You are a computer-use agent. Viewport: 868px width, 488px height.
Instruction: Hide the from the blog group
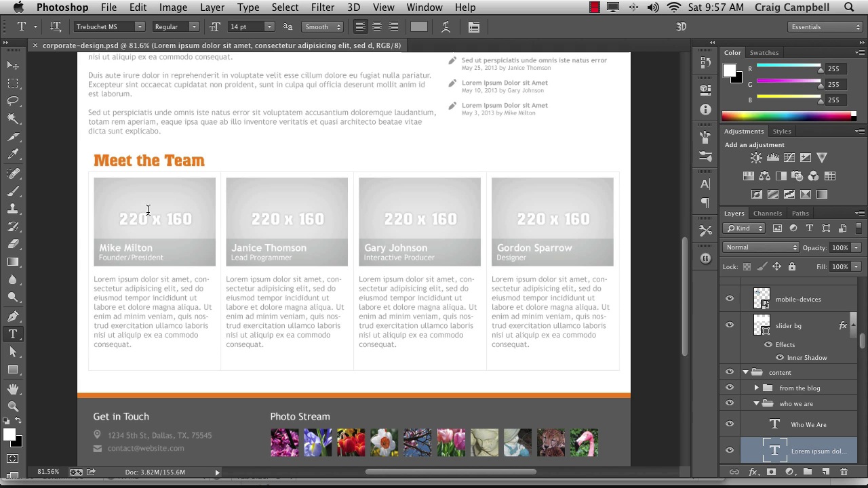pyautogui.click(x=730, y=388)
